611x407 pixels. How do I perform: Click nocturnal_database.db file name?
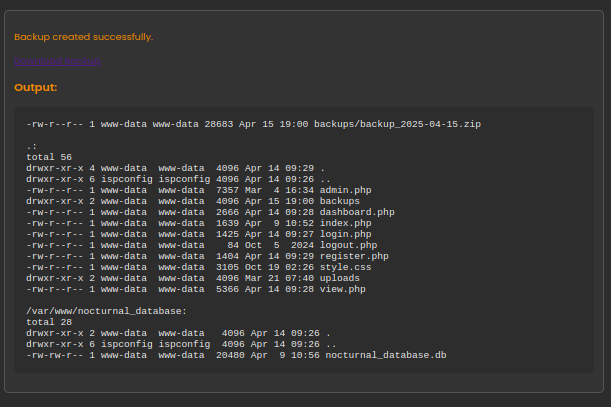385,355
